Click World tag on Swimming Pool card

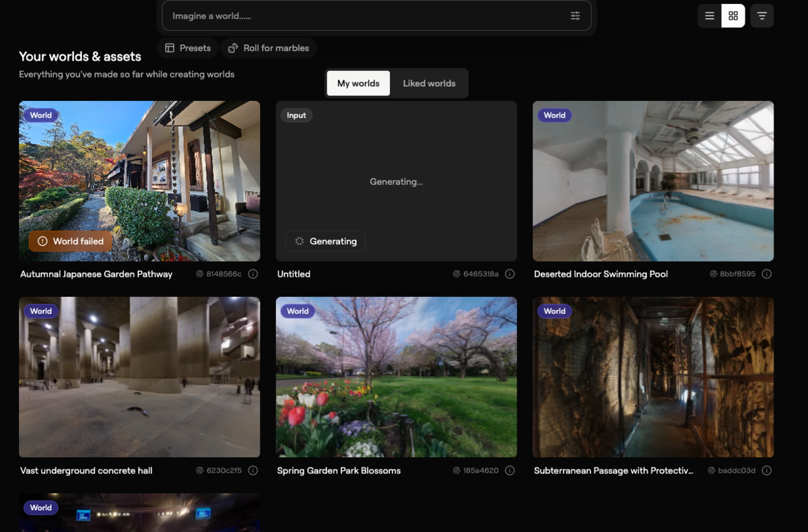(554, 115)
